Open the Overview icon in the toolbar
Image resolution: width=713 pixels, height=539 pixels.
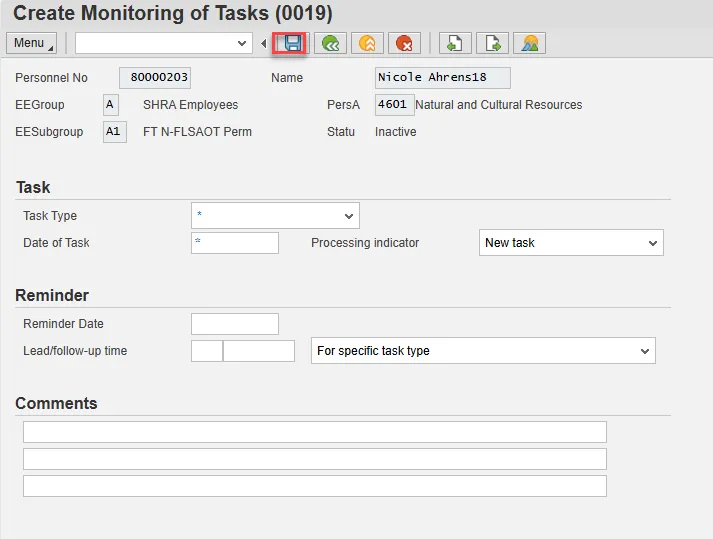point(530,43)
